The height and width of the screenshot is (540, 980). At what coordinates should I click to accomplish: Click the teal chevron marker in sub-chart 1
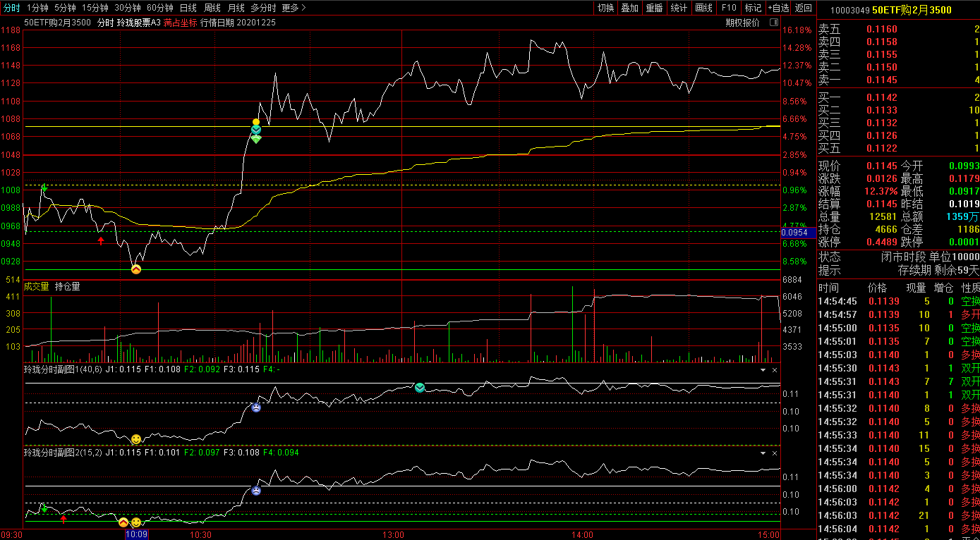click(420, 388)
